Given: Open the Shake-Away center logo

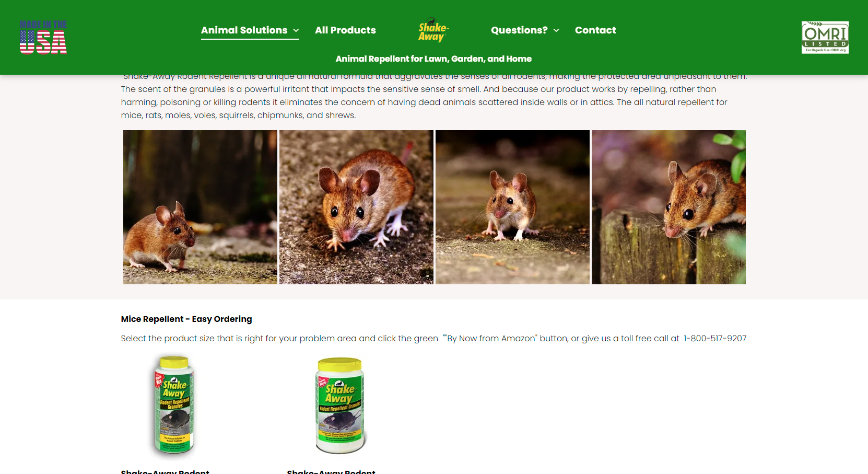Looking at the screenshot, I should 433,30.
